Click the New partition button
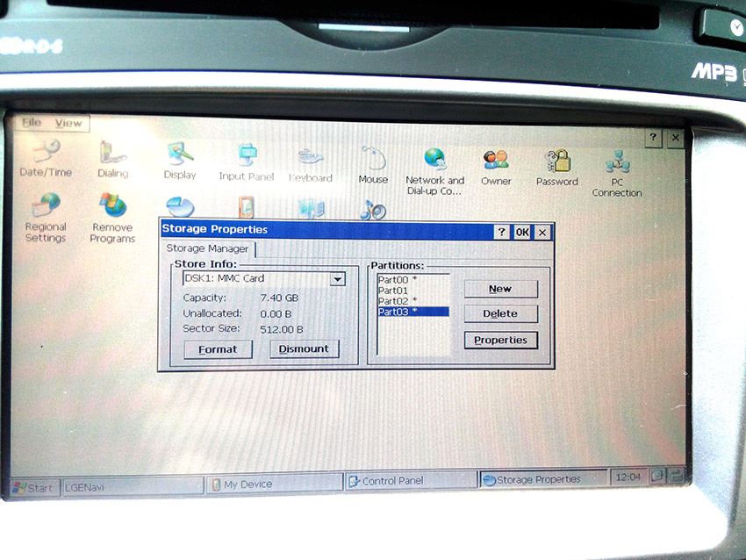Image resolution: width=746 pixels, height=560 pixels. pyautogui.click(x=500, y=289)
